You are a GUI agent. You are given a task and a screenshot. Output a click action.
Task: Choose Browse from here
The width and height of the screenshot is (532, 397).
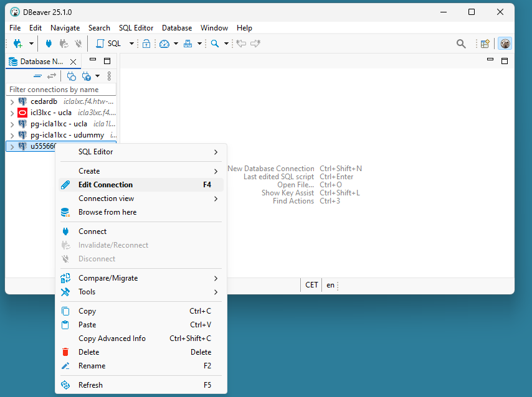click(141, 212)
